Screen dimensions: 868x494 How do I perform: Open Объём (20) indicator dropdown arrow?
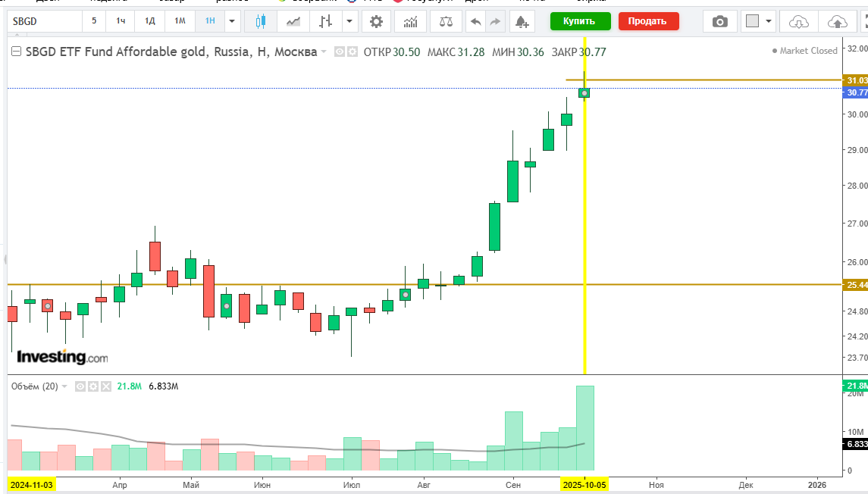pyautogui.click(x=64, y=386)
